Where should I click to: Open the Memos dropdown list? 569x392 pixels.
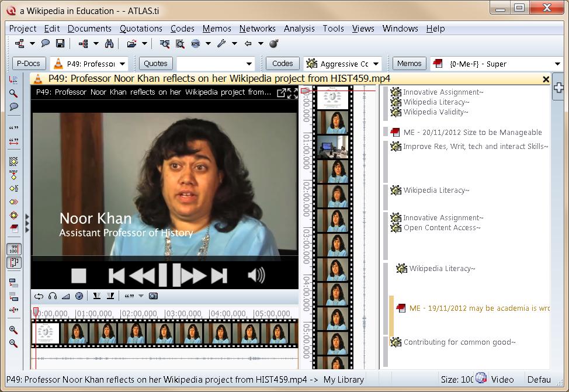click(x=557, y=64)
